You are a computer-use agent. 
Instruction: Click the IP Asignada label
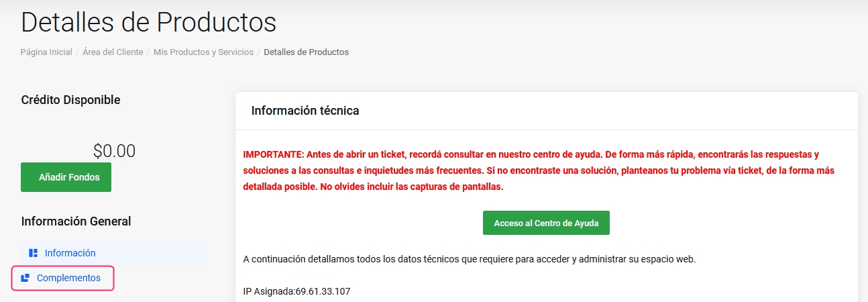pos(268,291)
